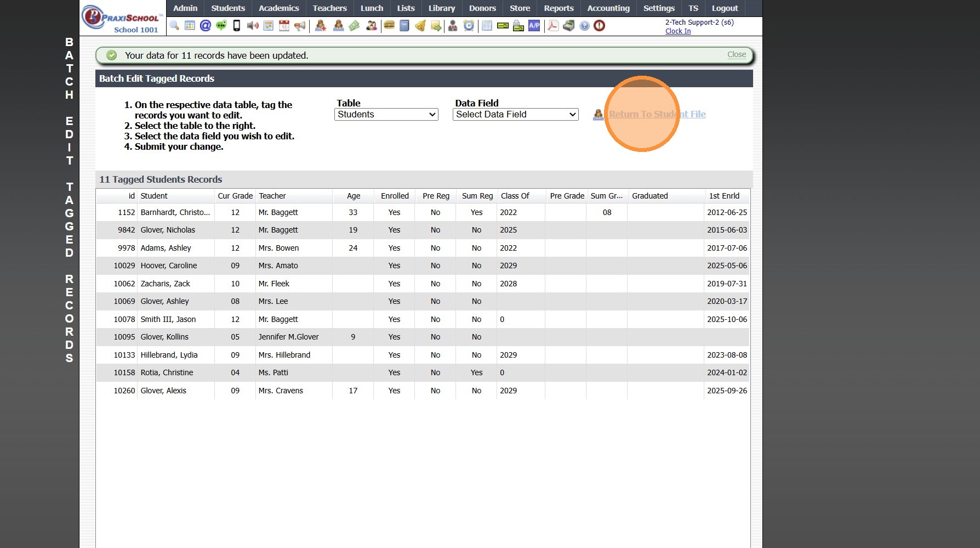Screen dimensions: 980x548
Task: Click Logout in the top menu
Action: click(x=725, y=8)
